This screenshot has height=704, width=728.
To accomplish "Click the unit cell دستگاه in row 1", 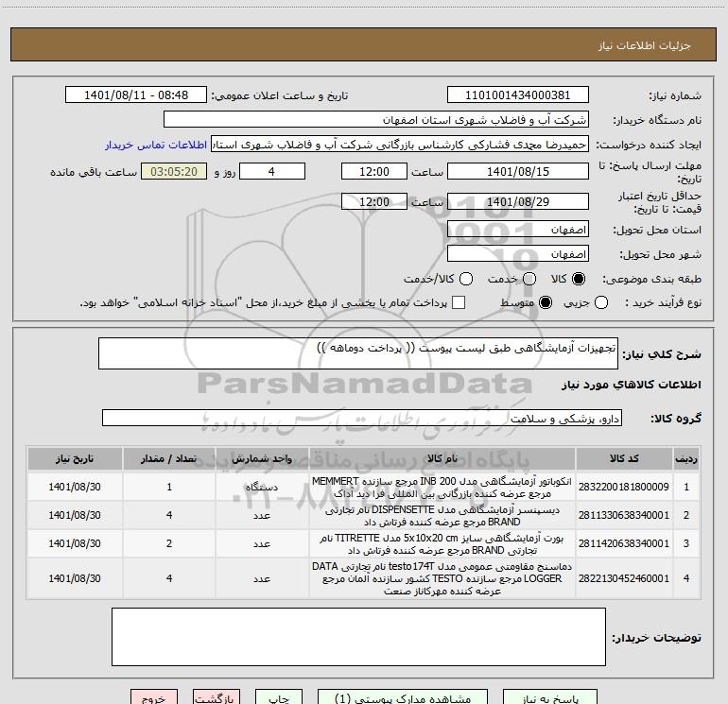I will [262, 488].
